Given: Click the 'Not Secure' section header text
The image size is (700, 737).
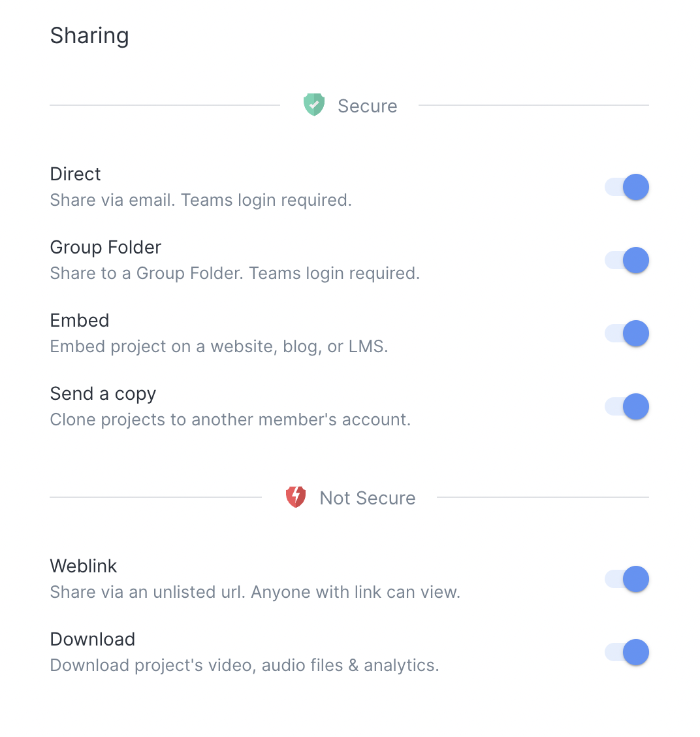Looking at the screenshot, I should pyautogui.click(x=367, y=498).
